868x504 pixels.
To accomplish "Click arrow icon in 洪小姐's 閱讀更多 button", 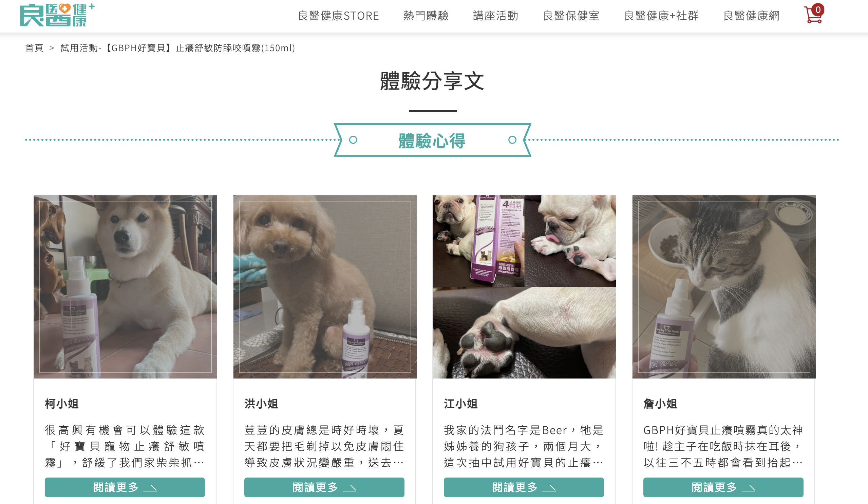I will click(x=350, y=488).
